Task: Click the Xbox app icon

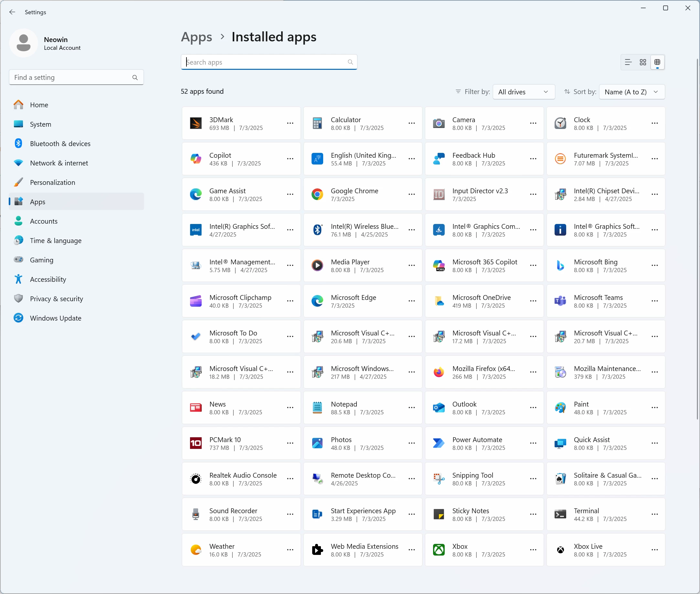Action: 439,550
